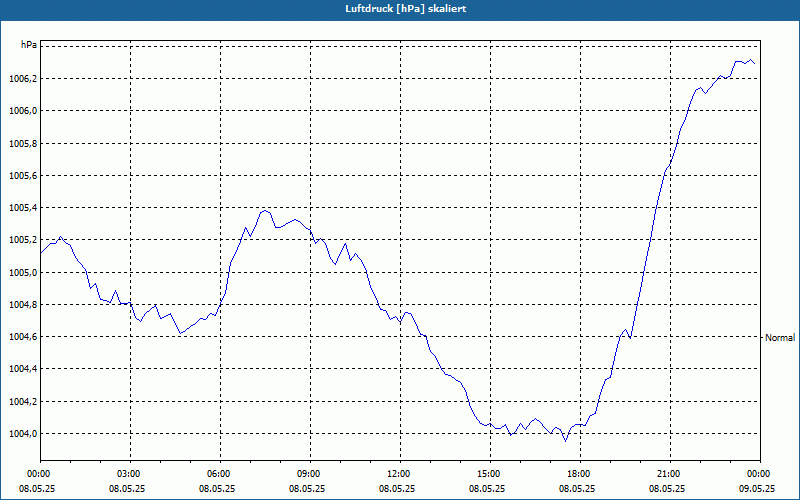Click the 08.05.25 date under 12:00

tap(396, 488)
